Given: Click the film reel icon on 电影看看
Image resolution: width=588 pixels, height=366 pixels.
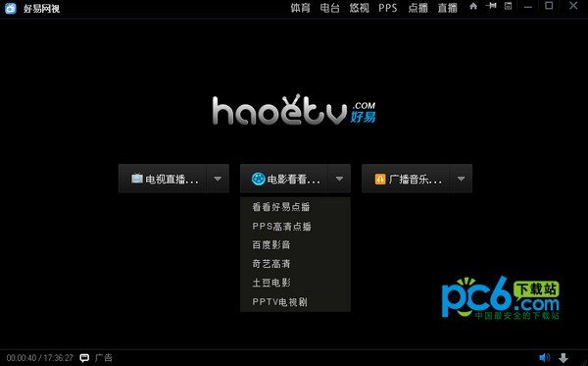Looking at the screenshot, I should (x=259, y=179).
